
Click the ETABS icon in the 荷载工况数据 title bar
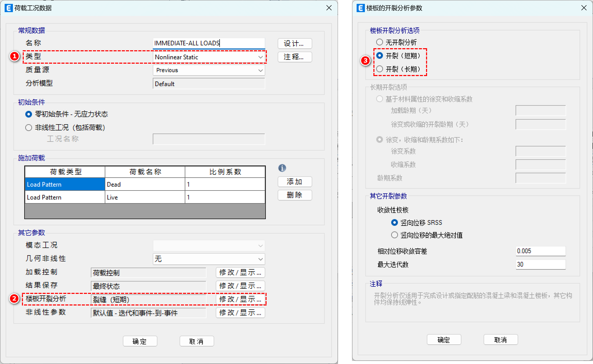pyautogui.click(x=9, y=8)
